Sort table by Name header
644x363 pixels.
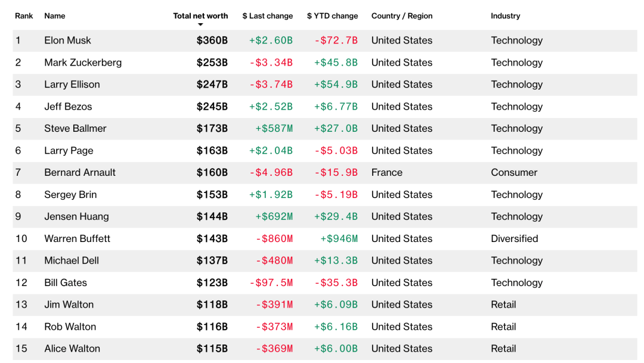point(55,16)
